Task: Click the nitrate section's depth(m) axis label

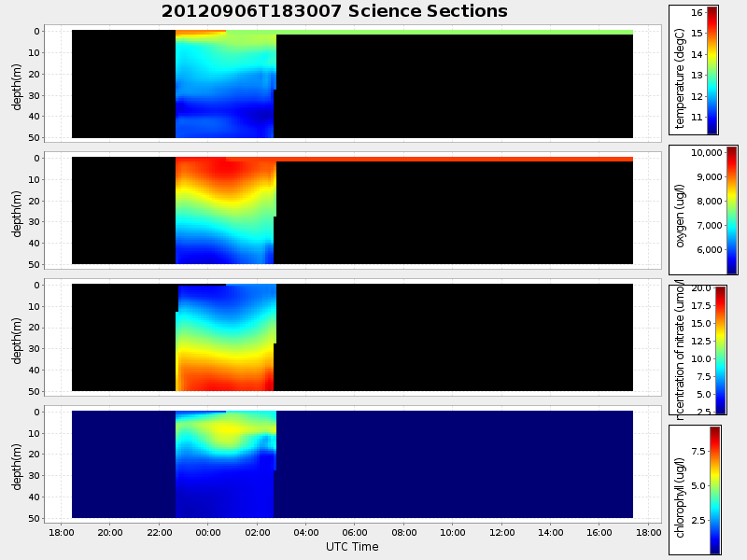Action: tap(17, 341)
